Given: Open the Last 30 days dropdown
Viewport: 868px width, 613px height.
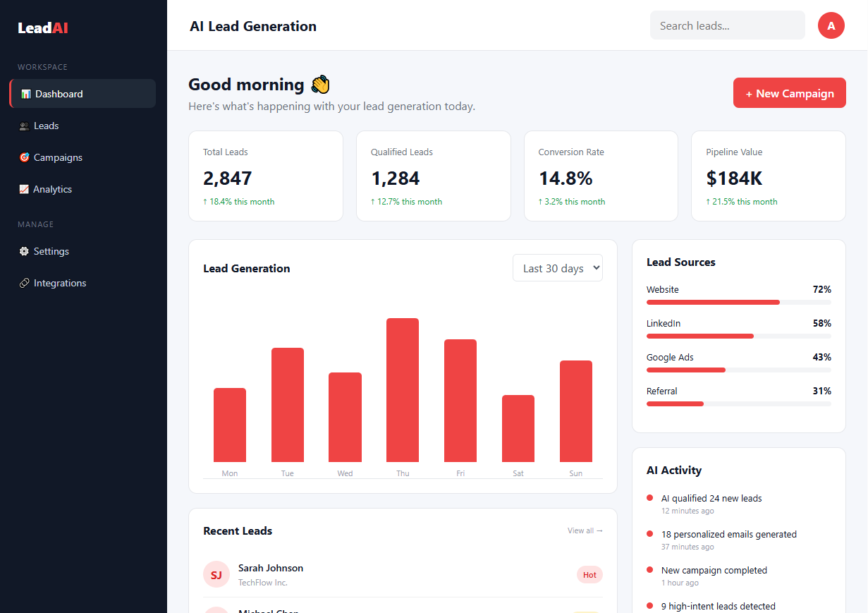Looking at the screenshot, I should 558,268.
